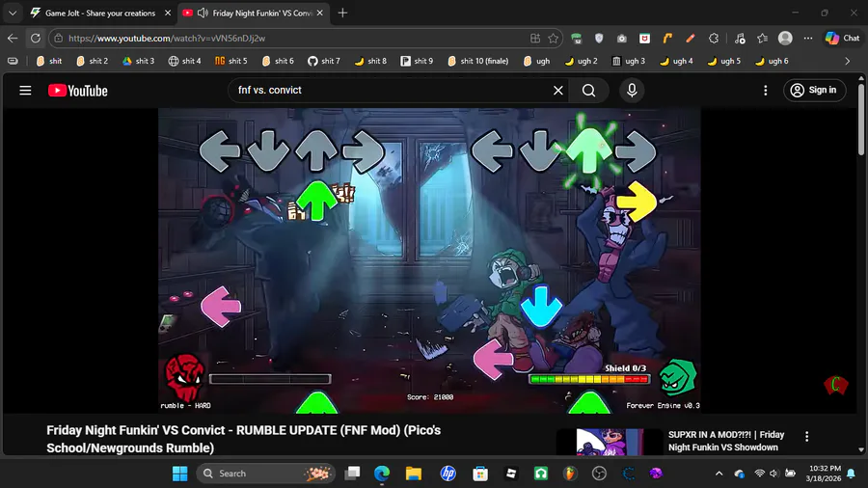Start voice search with the microphone
868x488 pixels.
[x=632, y=91]
